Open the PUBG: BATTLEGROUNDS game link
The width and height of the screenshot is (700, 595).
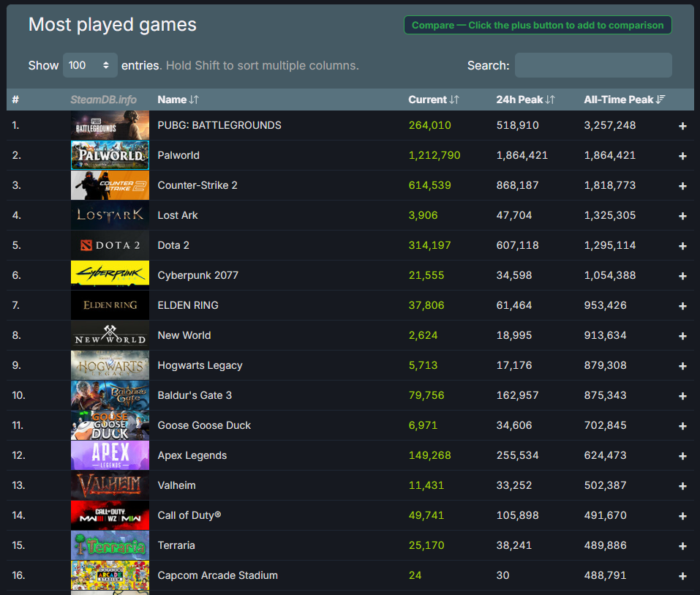(219, 125)
